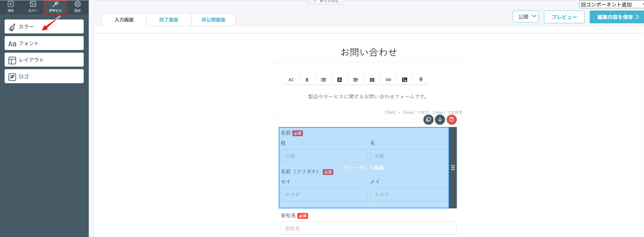Insert a bulleted list

click(323, 80)
